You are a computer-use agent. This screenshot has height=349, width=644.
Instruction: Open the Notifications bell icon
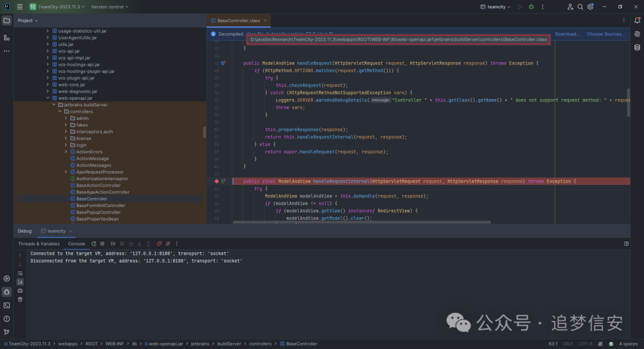[x=637, y=20]
